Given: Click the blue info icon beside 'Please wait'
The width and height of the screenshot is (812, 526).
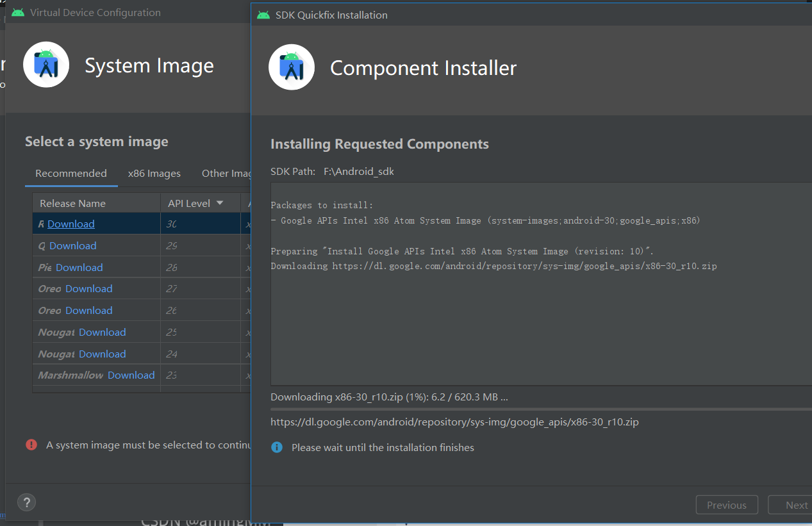Looking at the screenshot, I should pyautogui.click(x=277, y=447).
